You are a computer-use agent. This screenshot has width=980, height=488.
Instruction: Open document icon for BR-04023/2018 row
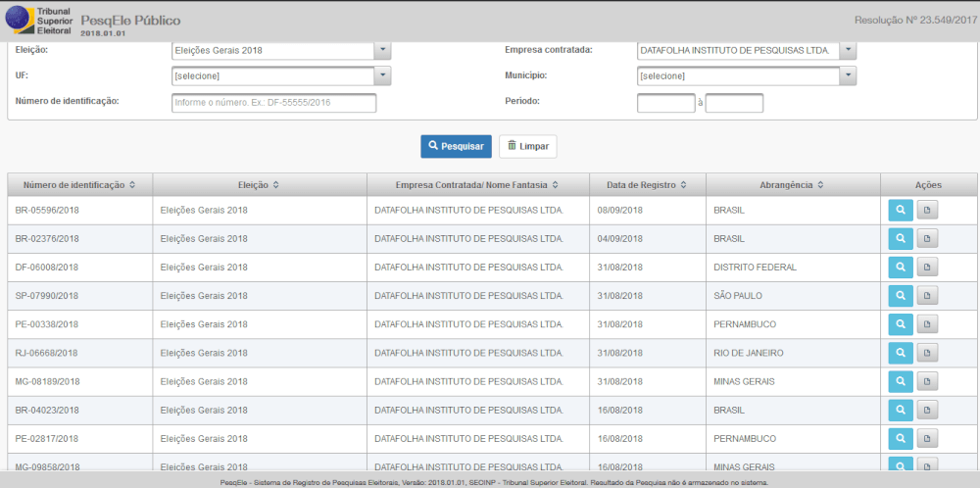point(927,410)
